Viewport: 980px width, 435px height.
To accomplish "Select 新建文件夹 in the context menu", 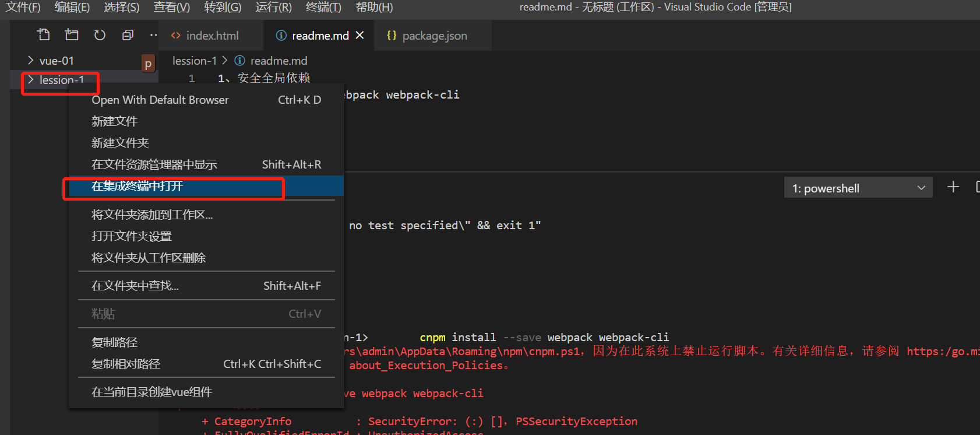I will pos(206,143).
